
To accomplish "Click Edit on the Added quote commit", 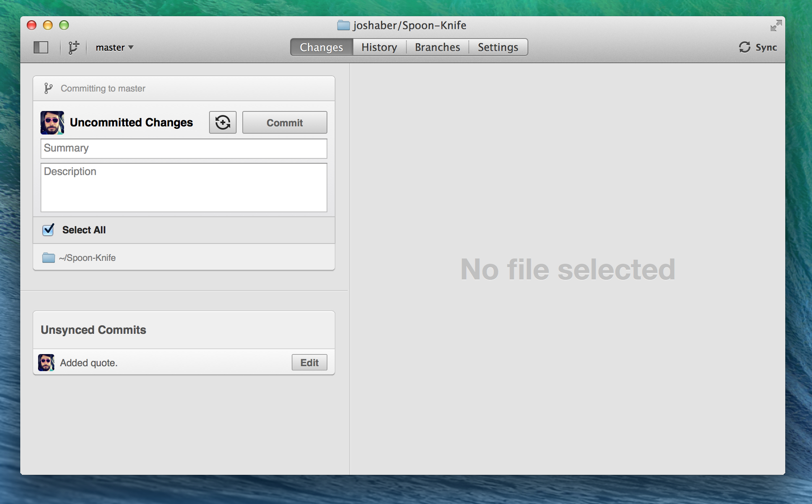I will tap(309, 362).
